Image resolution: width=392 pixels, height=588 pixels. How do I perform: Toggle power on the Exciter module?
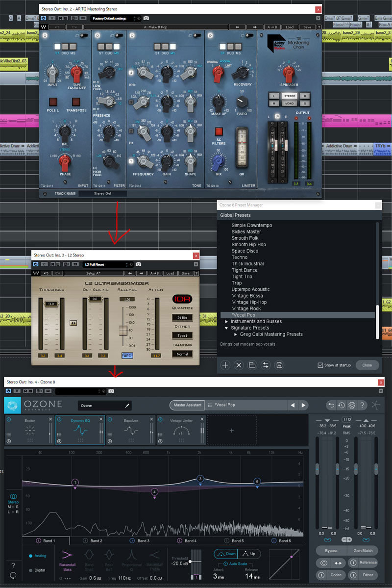pyautogui.click(x=9, y=419)
